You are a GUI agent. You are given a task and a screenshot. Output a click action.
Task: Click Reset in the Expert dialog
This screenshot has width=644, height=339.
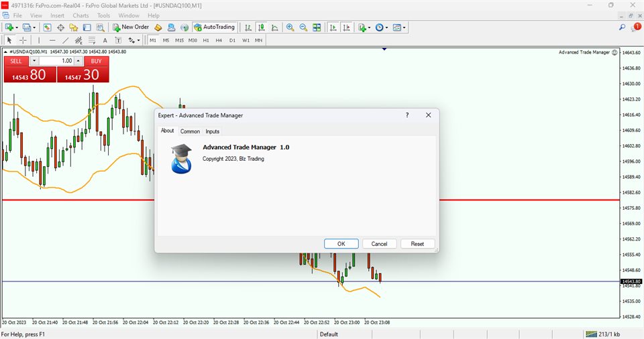pos(417,244)
